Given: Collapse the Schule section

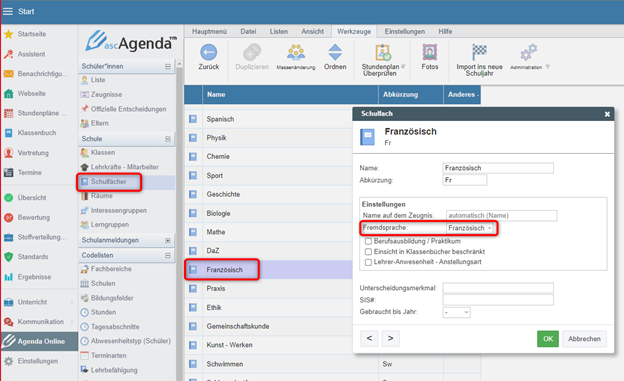Looking at the screenshot, I should click(x=168, y=139).
